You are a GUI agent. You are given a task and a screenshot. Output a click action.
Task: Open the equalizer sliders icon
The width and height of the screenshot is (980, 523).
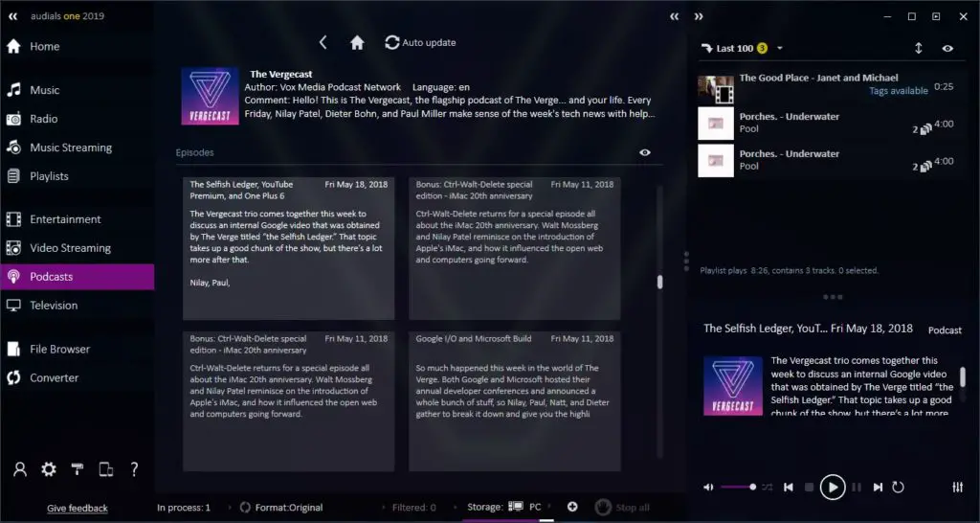coord(957,488)
